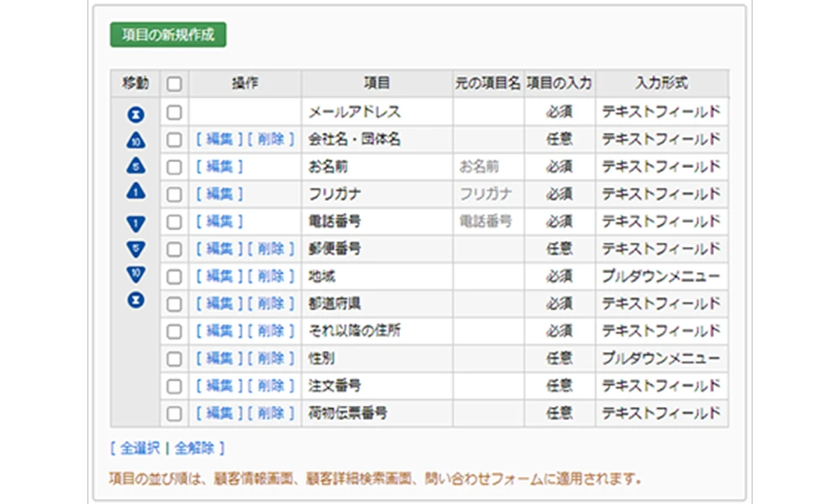Click the move up 1 row icon
840x504 pixels.
click(x=135, y=191)
